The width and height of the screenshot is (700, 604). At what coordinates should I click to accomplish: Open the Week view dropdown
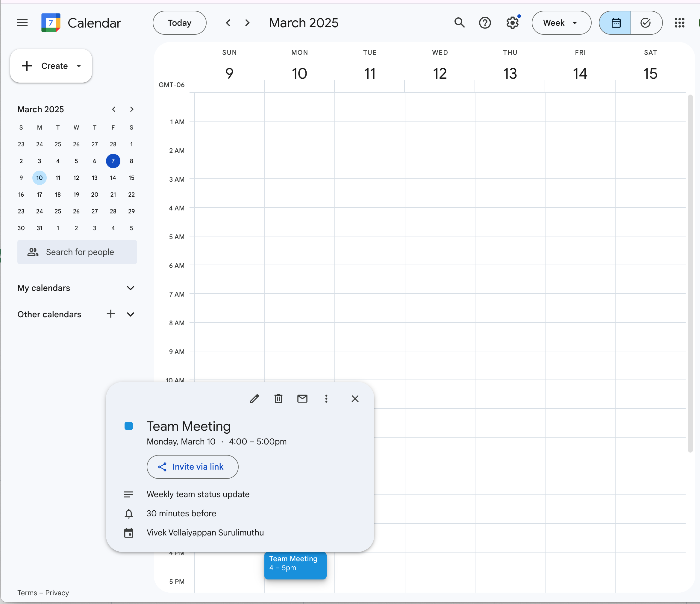(x=561, y=23)
